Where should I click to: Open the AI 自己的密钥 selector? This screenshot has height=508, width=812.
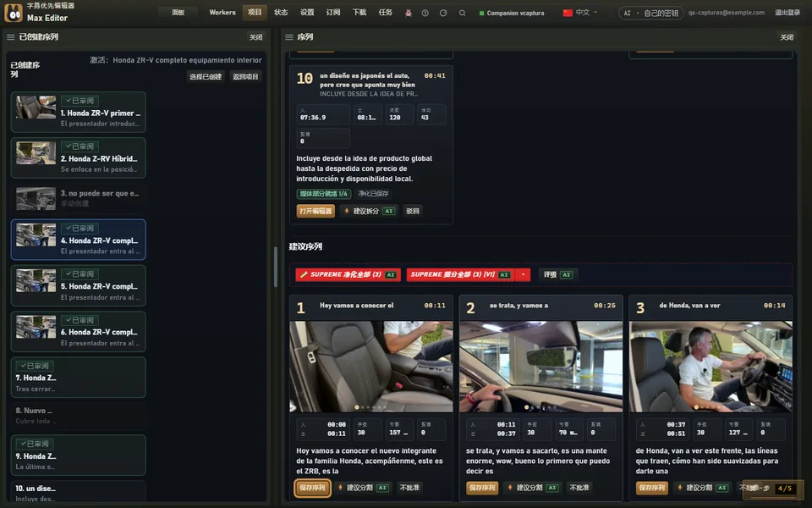pos(651,13)
